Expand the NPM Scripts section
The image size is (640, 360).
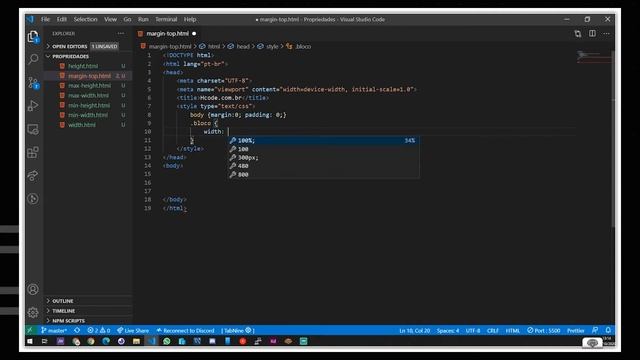click(88, 320)
